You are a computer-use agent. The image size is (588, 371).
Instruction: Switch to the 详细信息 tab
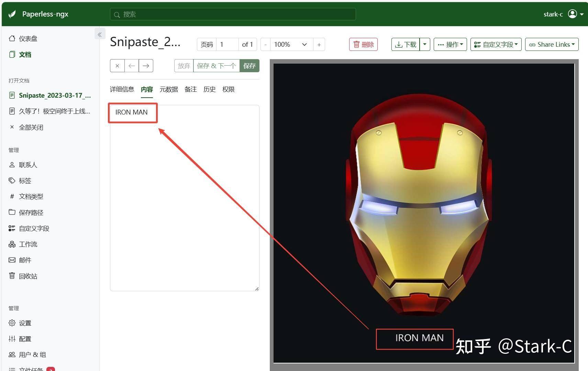click(x=122, y=89)
